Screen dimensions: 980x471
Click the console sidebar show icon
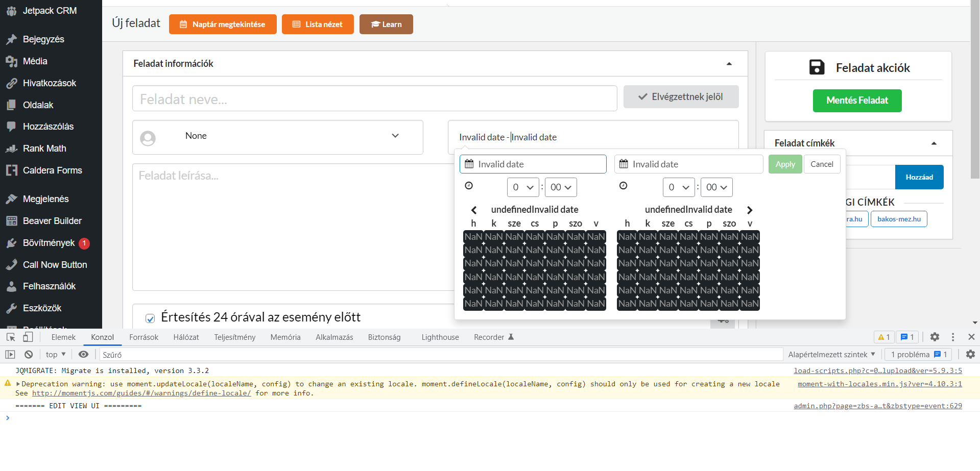pos(10,354)
